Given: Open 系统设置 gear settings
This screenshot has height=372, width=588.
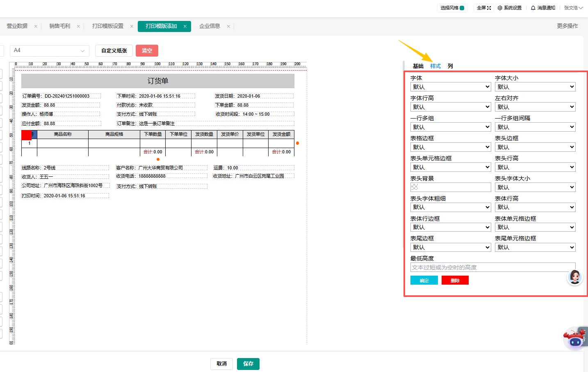Looking at the screenshot, I should coord(510,8).
